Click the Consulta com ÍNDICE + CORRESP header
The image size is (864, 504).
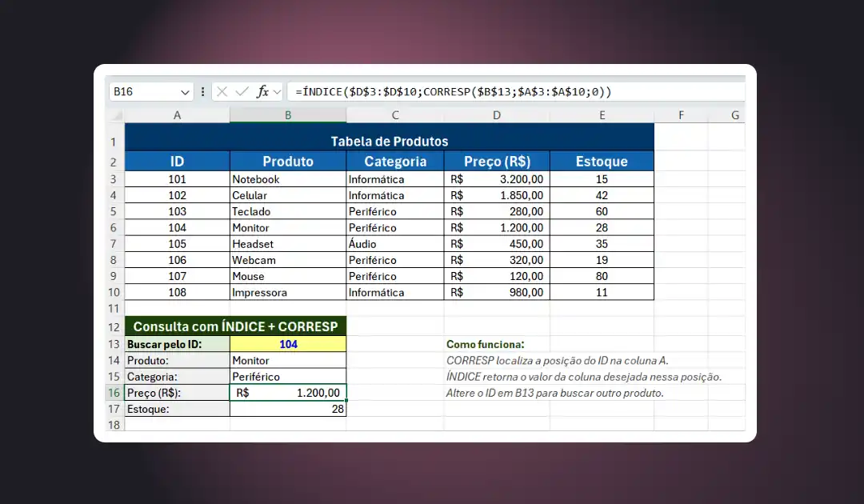click(x=235, y=326)
